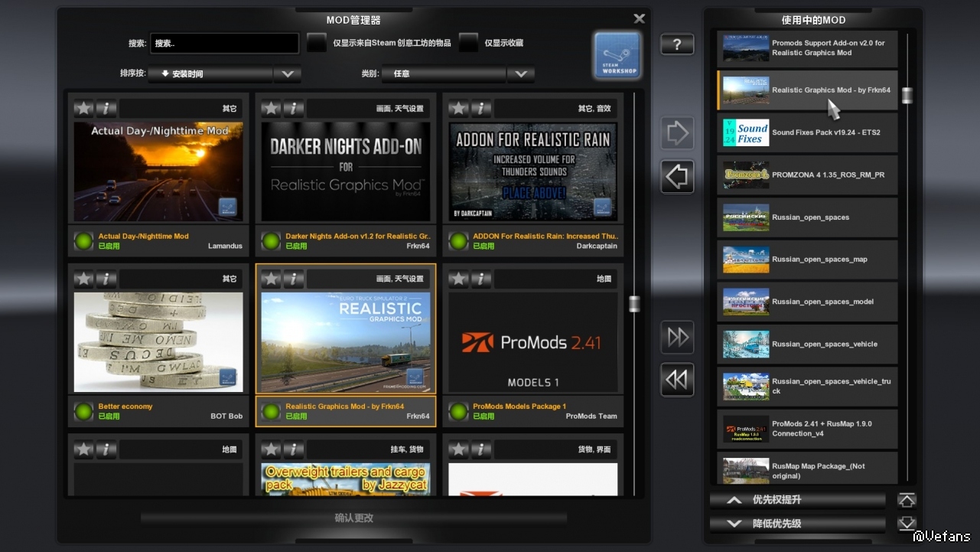Select Russian_open_spaces_model in active list
Image resolution: width=980 pixels, height=552 pixels.
(x=807, y=302)
